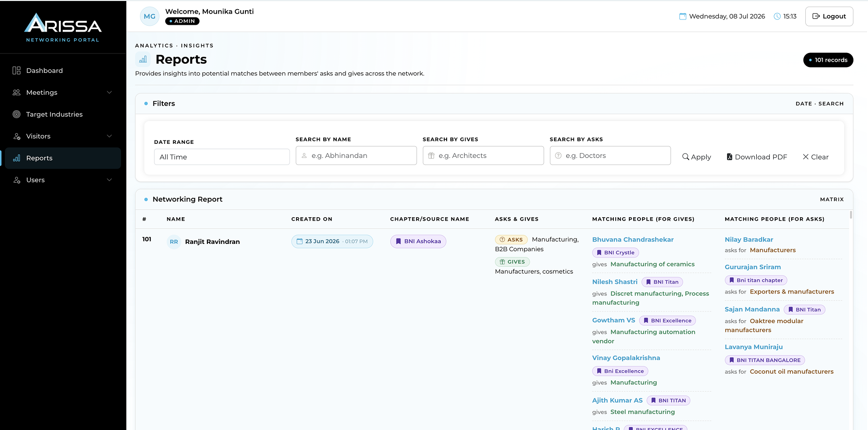Navigate to Target Industries

63,114
